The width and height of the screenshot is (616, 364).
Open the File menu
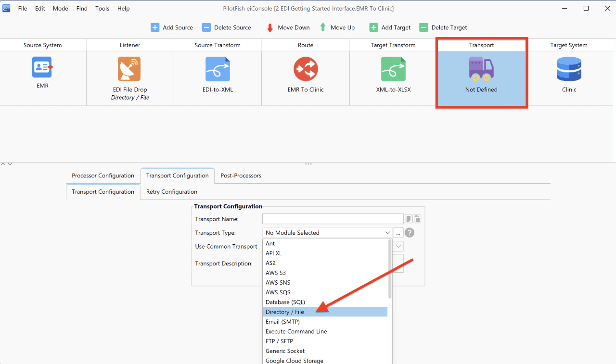23,9
